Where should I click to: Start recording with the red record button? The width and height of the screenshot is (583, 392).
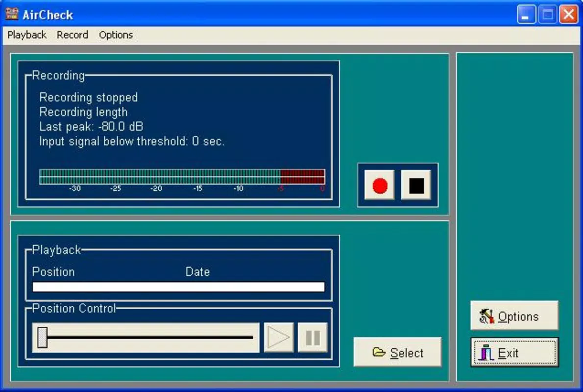click(379, 185)
